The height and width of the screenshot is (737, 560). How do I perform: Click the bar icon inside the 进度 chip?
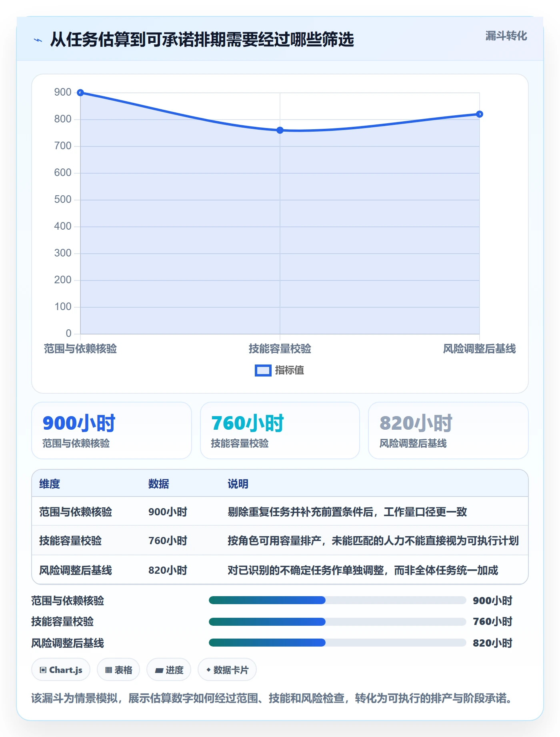tap(159, 670)
